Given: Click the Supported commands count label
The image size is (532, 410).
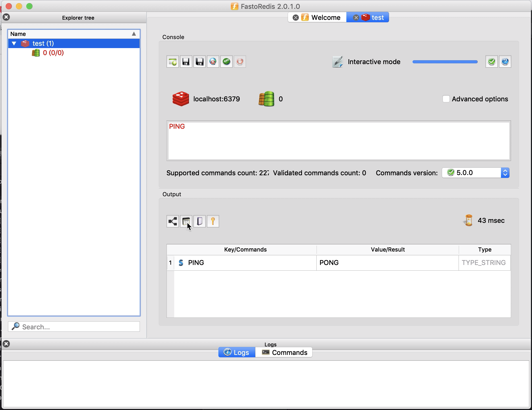Looking at the screenshot, I should (x=218, y=173).
